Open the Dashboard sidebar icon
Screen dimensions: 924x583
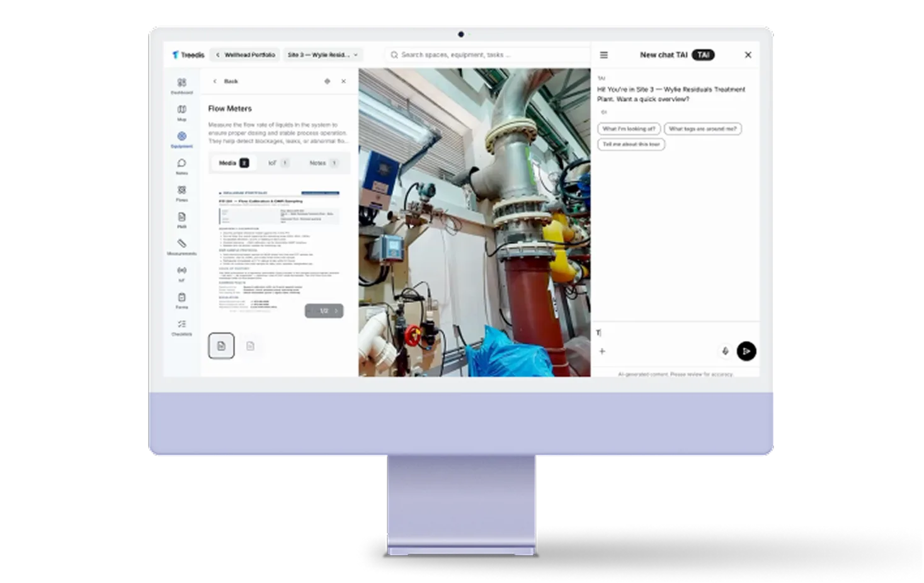click(x=181, y=86)
